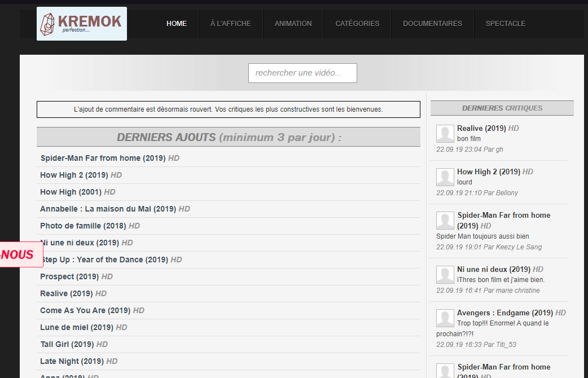Open Annabelle : La maison du Mal link

pyautogui.click(x=115, y=209)
